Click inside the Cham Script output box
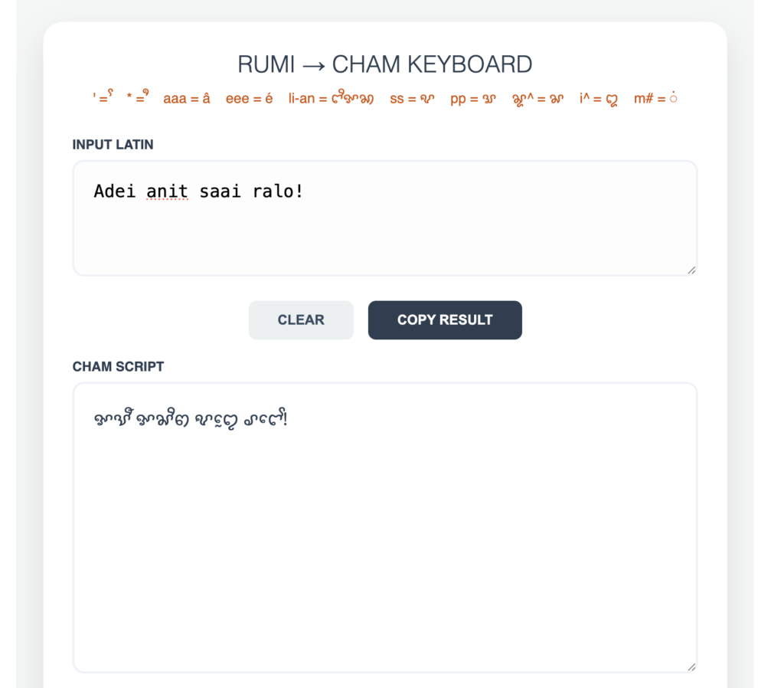The width and height of the screenshot is (784, 688). [384, 536]
